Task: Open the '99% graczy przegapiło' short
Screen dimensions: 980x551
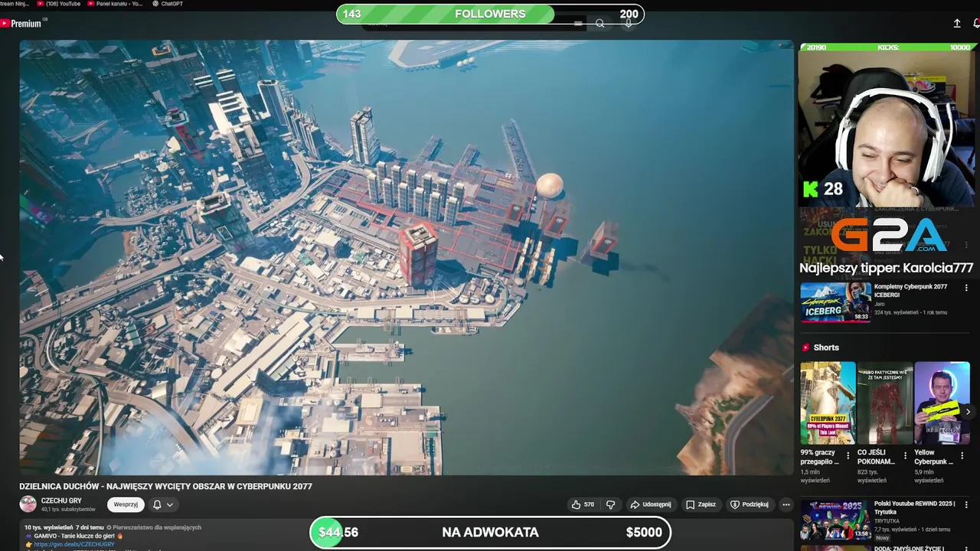Action: pos(828,403)
